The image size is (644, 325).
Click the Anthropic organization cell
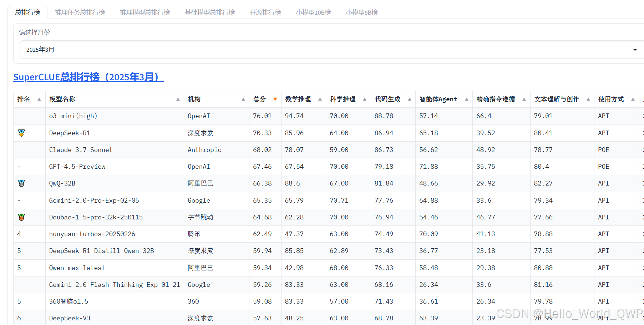tap(217, 150)
